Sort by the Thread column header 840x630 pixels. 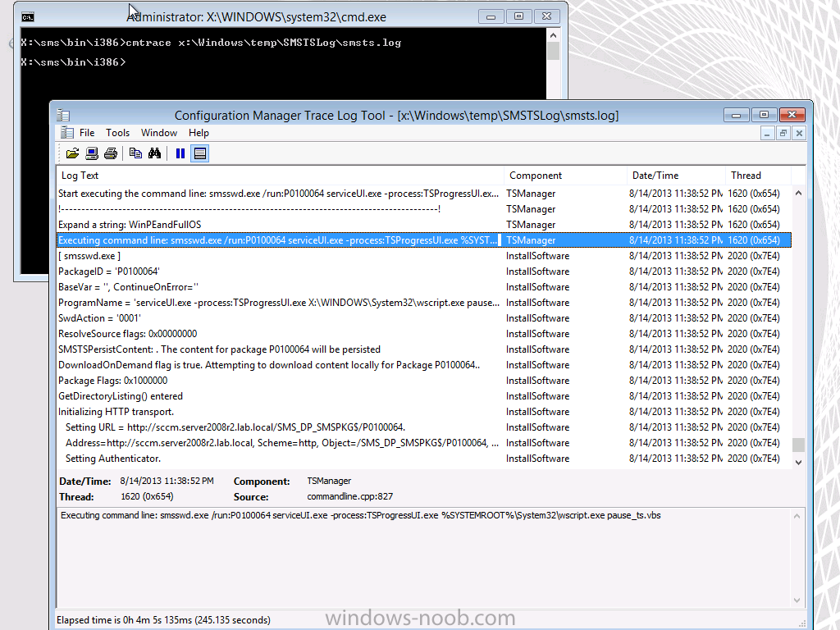tap(759, 176)
